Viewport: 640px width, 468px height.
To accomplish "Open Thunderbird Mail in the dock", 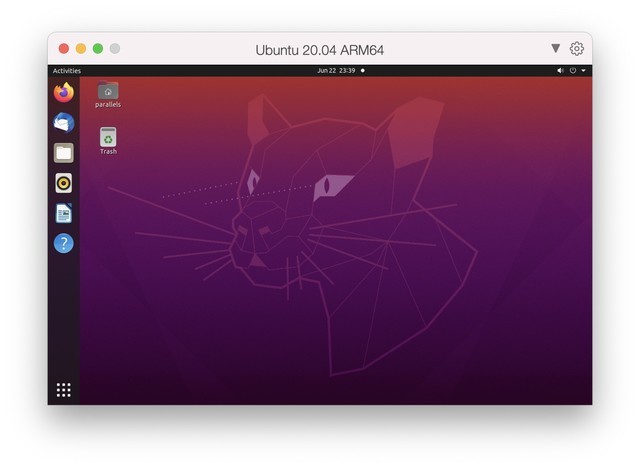I will (x=64, y=123).
